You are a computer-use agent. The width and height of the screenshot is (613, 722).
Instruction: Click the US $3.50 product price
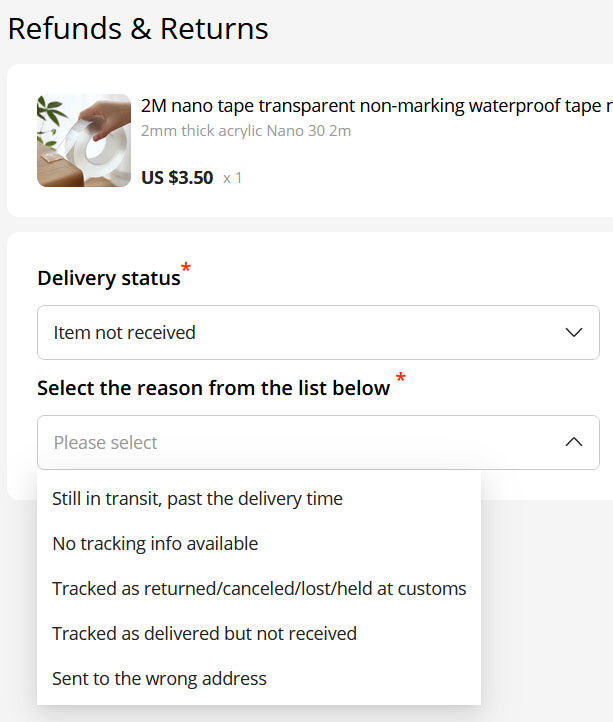coord(177,178)
